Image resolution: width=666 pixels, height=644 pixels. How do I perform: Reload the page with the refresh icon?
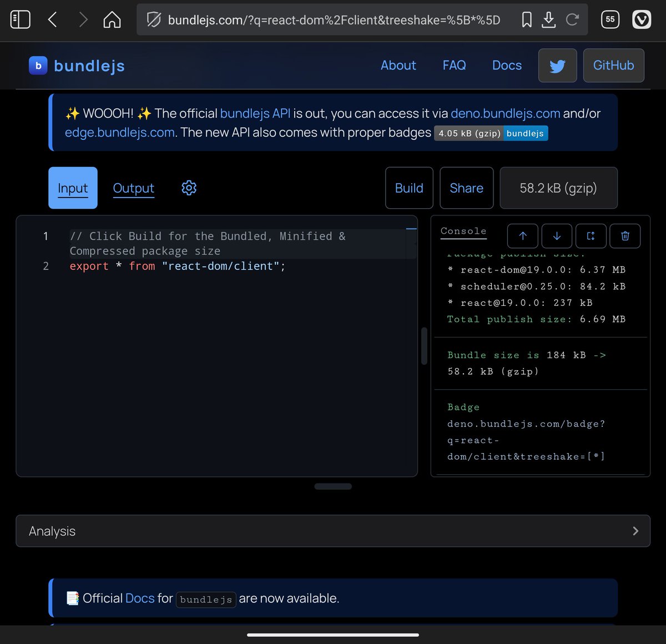point(572,20)
